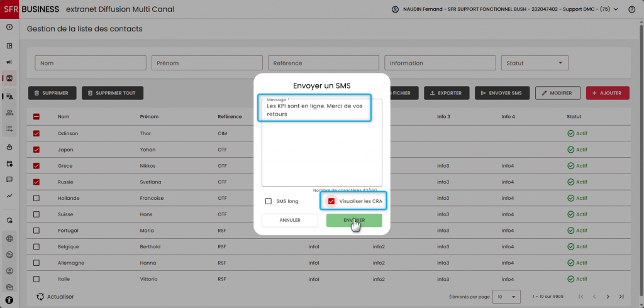Viewport: 644px width, 308px height.
Task: Click the ENVOYER SMS toolbar button
Action: (502, 93)
